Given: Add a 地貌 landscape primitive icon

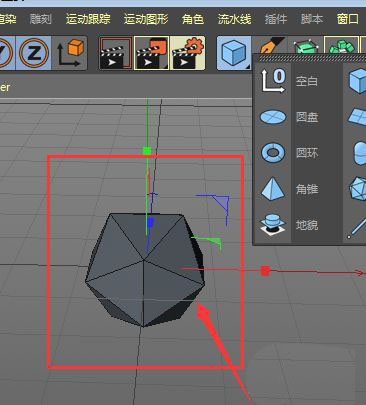Looking at the screenshot, I should click(x=273, y=225).
